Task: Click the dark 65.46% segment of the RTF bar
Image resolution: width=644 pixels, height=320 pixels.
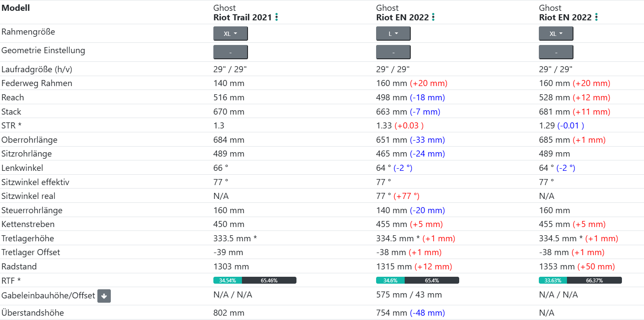Action: coord(269,280)
